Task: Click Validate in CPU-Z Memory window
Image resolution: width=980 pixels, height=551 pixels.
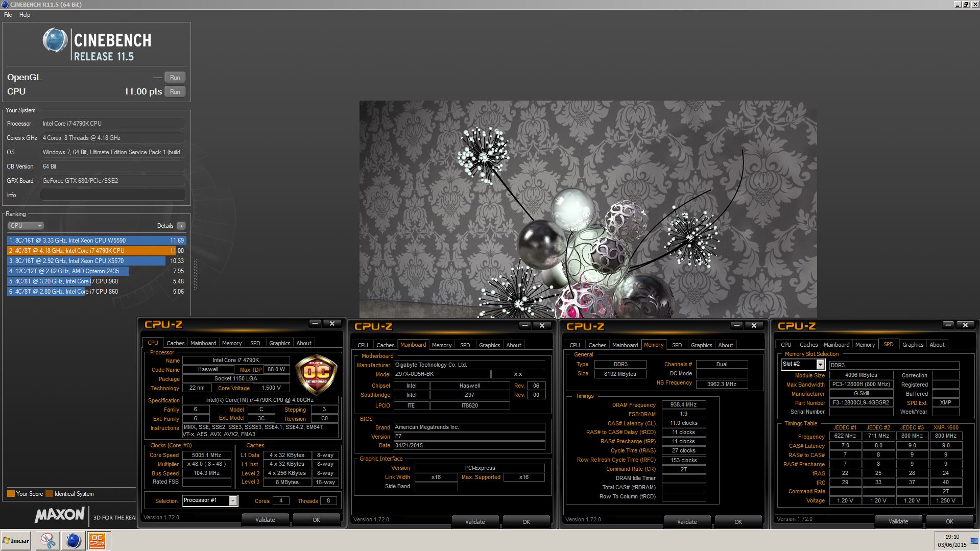Action: (x=687, y=522)
